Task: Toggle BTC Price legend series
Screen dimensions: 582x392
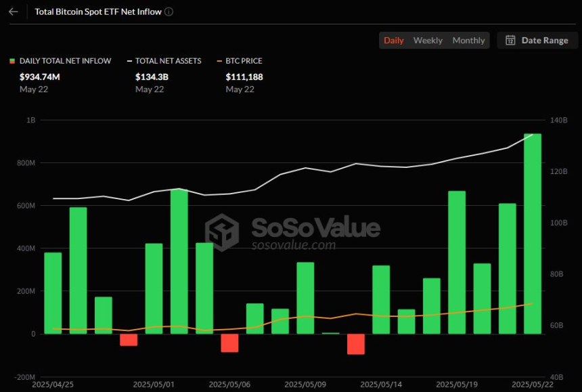Action: point(240,61)
